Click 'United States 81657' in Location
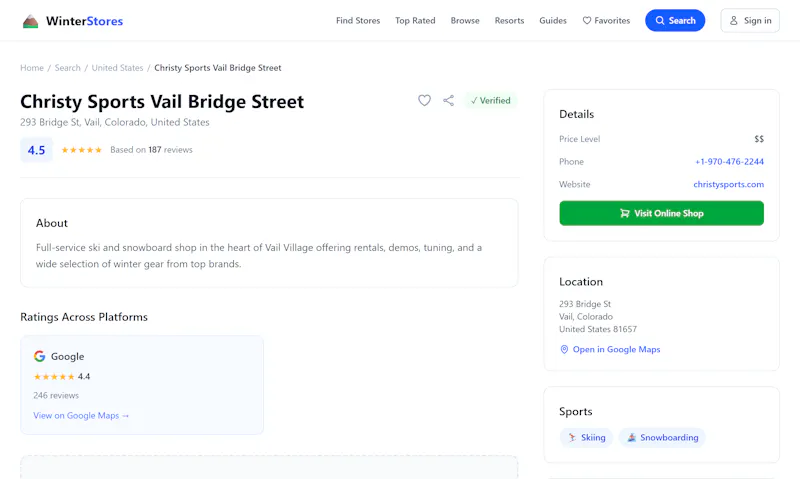800x479 pixels. [x=598, y=329]
